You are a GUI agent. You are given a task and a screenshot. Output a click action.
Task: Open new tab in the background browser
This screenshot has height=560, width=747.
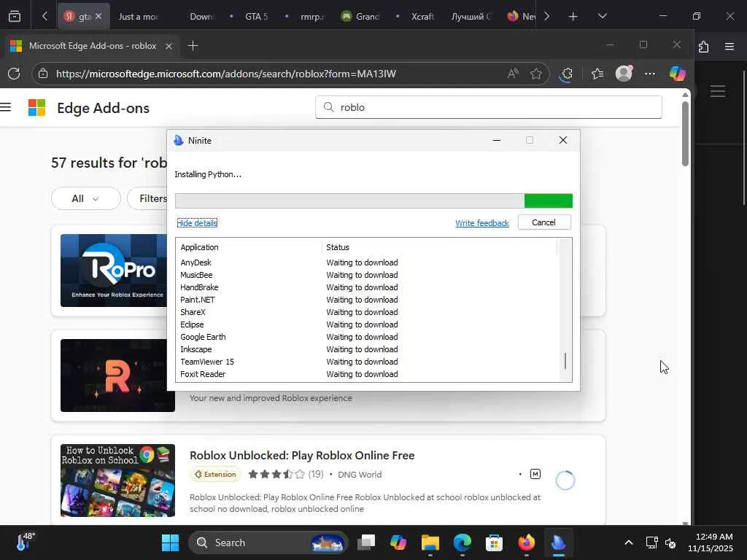point(573,17)
